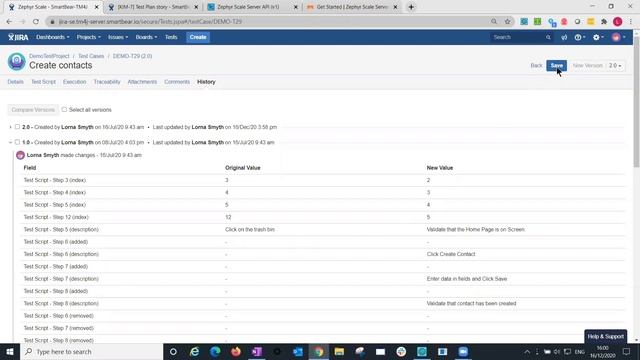Screen dimensions: 640x360
Task: Select the History tab
Action: tap(206, 82)
